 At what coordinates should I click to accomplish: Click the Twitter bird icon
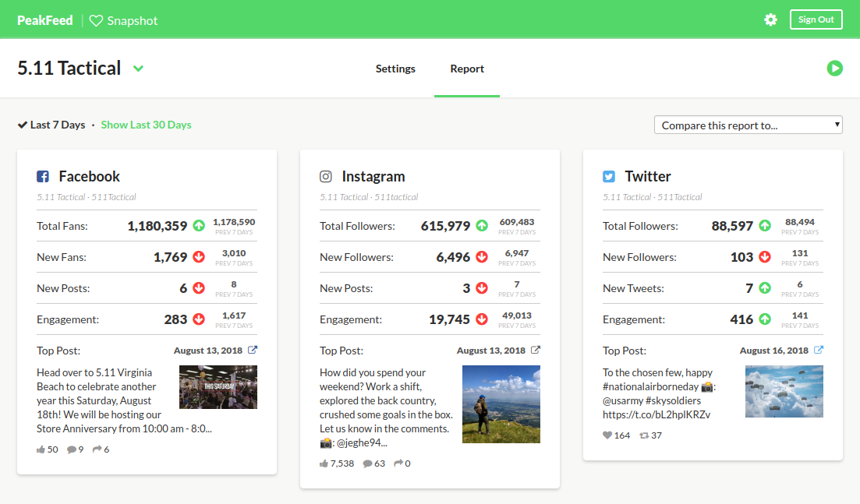[x=609, y=177]
